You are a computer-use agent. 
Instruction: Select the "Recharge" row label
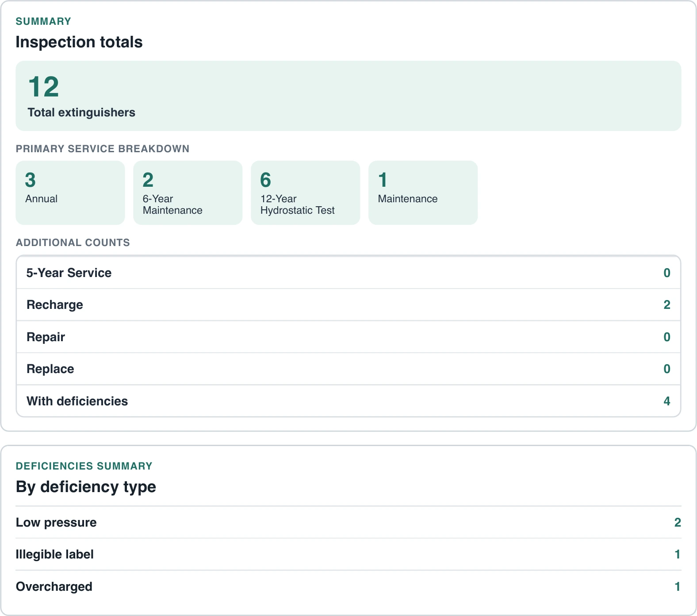pyautogui.click(x=55, y=305)
